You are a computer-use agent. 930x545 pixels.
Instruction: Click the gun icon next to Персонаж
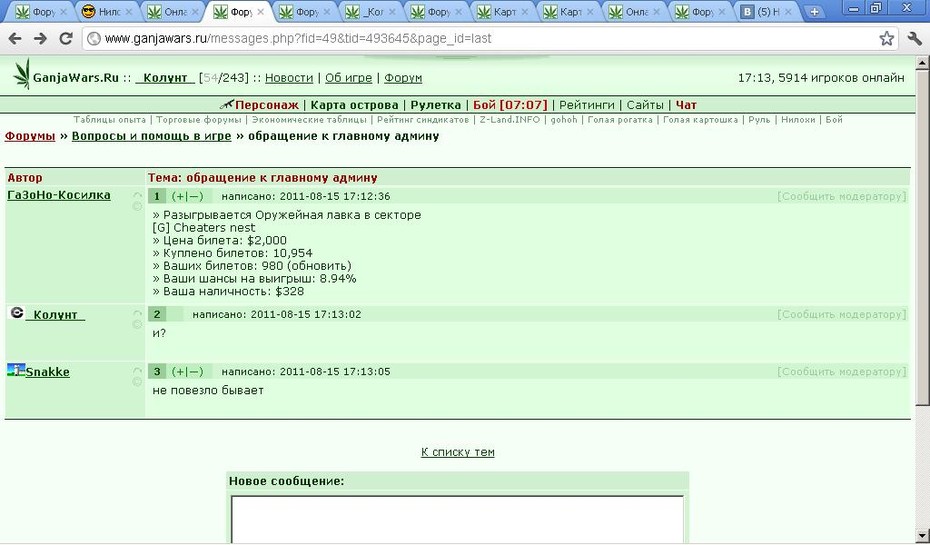click(x=227, y=105)
